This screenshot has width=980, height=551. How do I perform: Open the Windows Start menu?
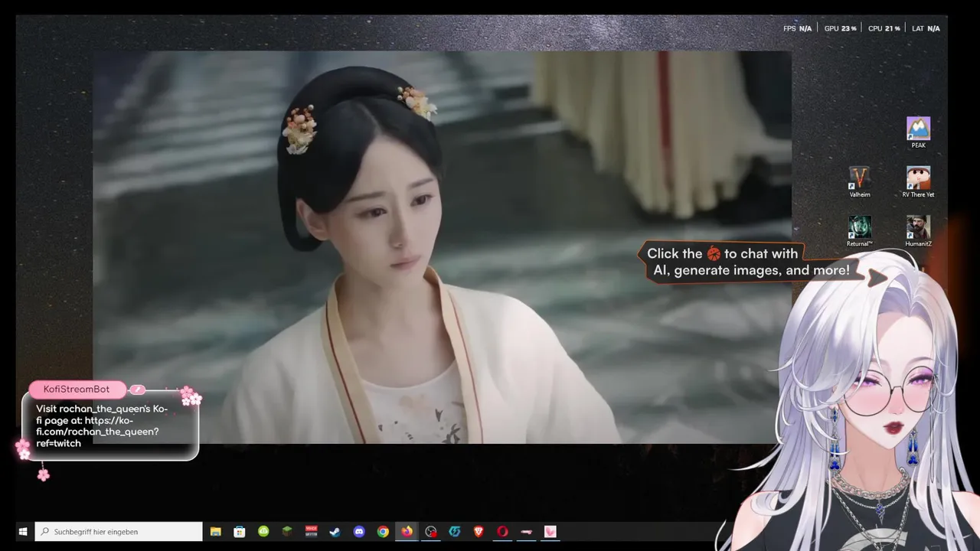click(22, 531)
